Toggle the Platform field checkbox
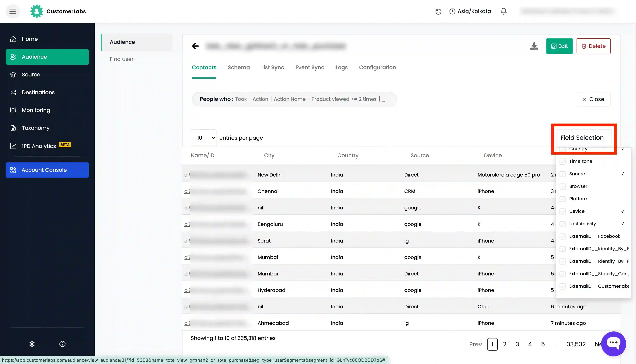The width and height of the screenshot is (636, 364). coord(563,199)
